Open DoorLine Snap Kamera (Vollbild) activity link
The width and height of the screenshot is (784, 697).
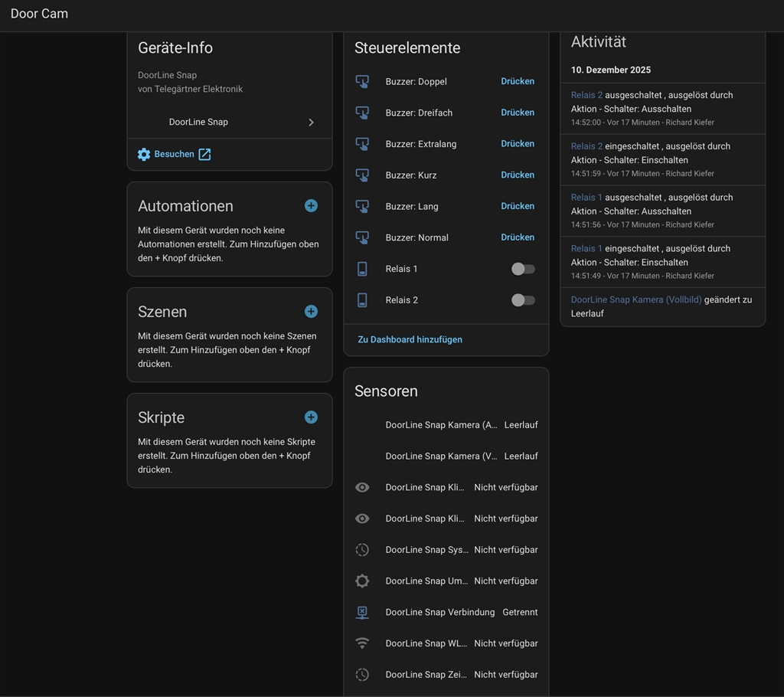point(635,299)
